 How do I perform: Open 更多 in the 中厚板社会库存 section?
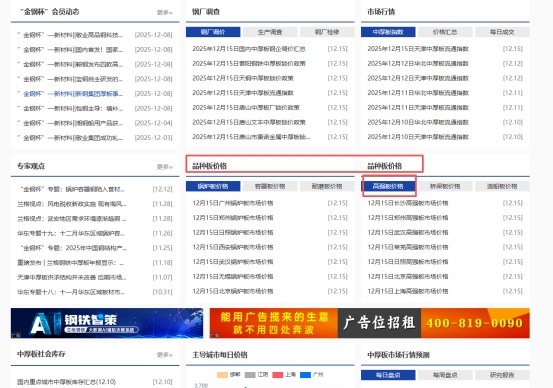165,354
